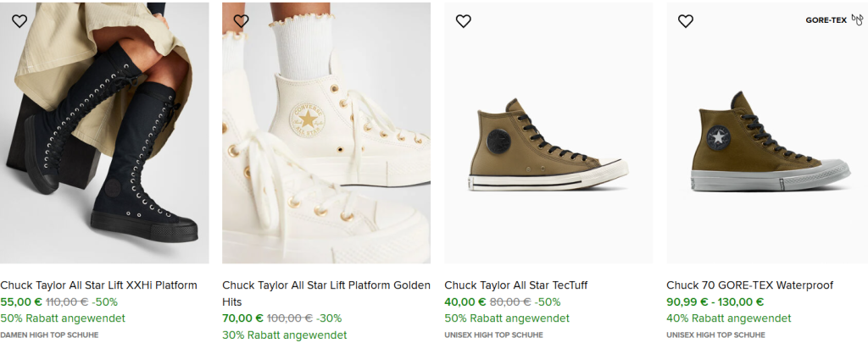
Task: Open Chuck 70 GORE-TEX Waterproof title link
Action: pyautogui.click(x=749, y=285)
